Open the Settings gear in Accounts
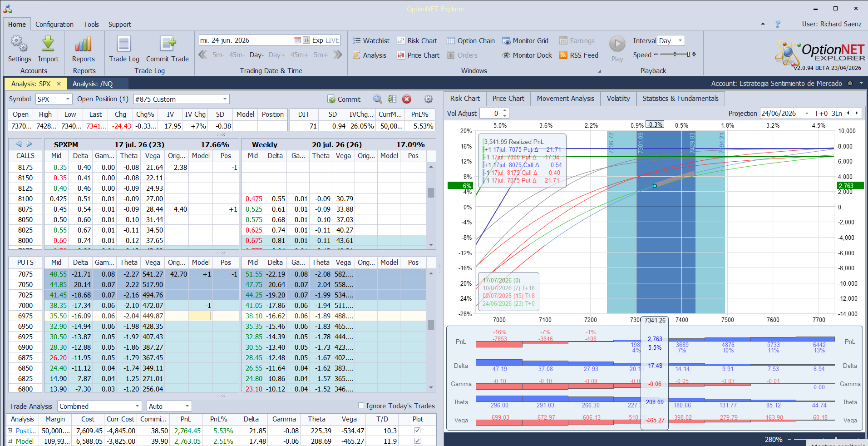 tap(19, 45)
